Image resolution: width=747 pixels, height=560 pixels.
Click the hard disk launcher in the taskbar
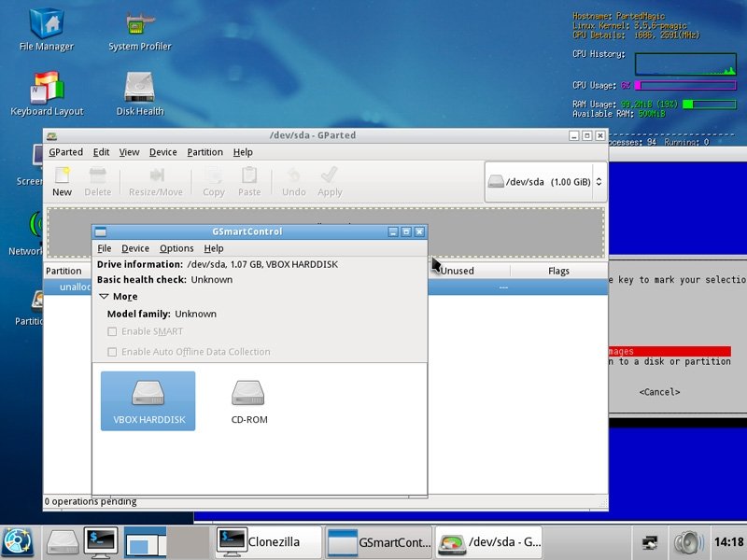pos(63,542)
